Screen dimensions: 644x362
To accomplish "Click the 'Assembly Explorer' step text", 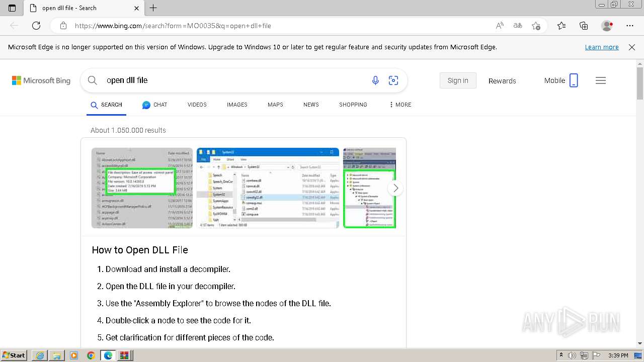I will pos(218,303).
